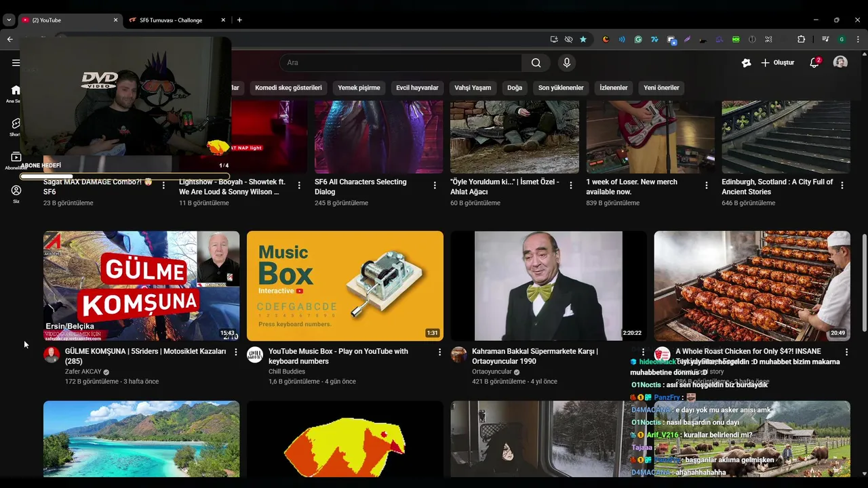Open Shorts from the left sidebar
868x488 pixels.
point(16,123)
